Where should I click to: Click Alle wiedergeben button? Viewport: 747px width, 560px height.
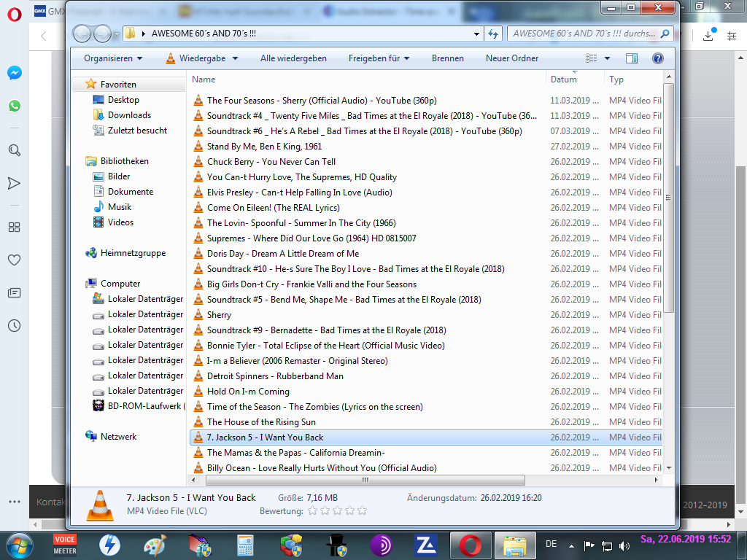pyautogui.click(x=293, y=58)
